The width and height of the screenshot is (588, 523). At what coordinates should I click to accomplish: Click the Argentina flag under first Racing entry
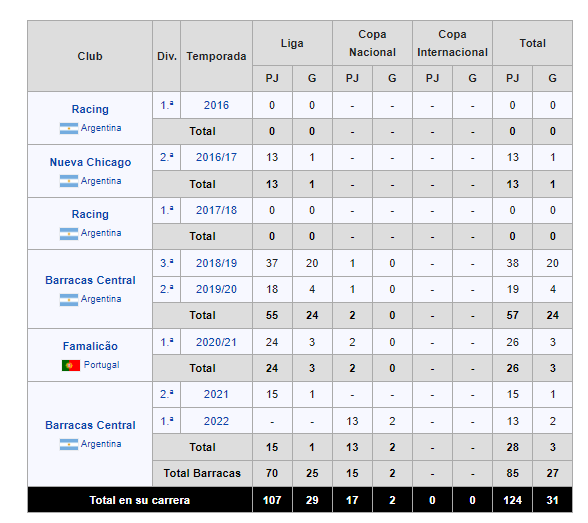[69, 128]
